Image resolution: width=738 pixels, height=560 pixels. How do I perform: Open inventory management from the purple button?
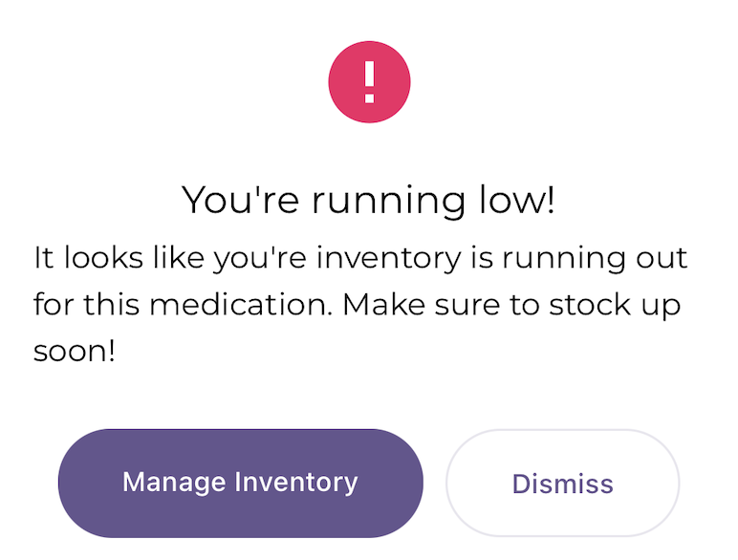pyautogui.click(x=240, y=483)
